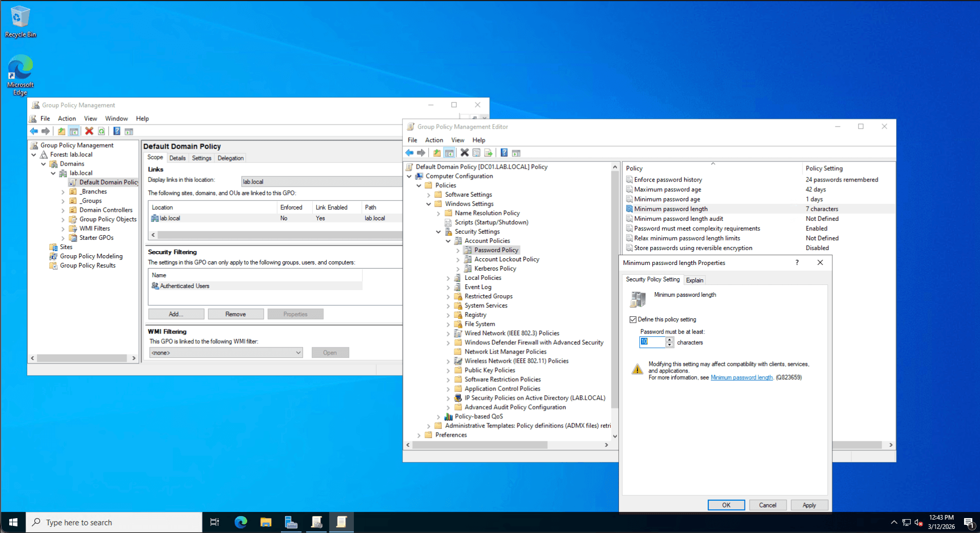
Task: Increase the password length with the up spinner
Action: [x=670, y=340]
